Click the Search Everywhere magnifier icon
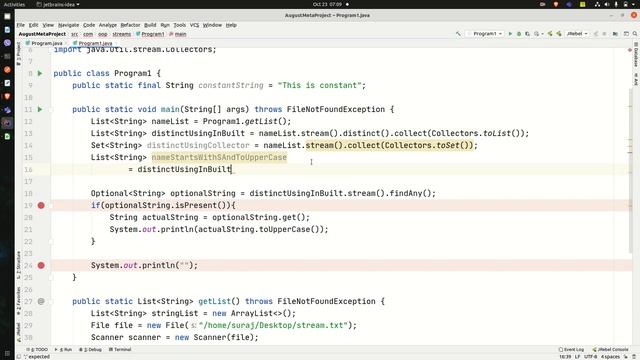This screenshot has width=640, height=360. point(635,34)
